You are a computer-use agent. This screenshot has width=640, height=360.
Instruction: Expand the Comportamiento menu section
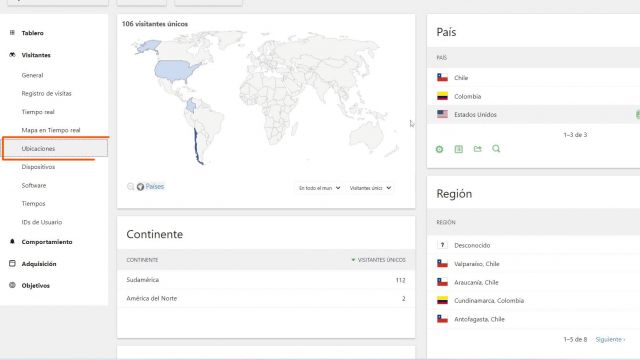pyautogui.click(x=47, y=242)
